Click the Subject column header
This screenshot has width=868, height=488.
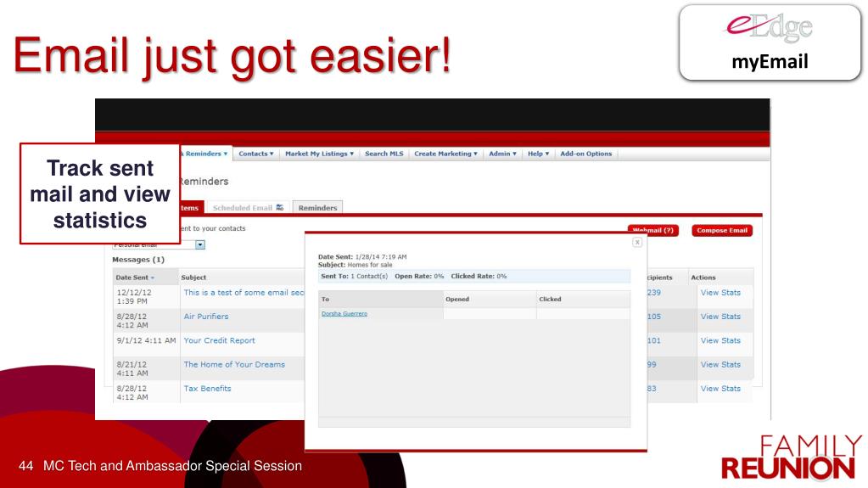pyautogui.click(x=193, y=278)
